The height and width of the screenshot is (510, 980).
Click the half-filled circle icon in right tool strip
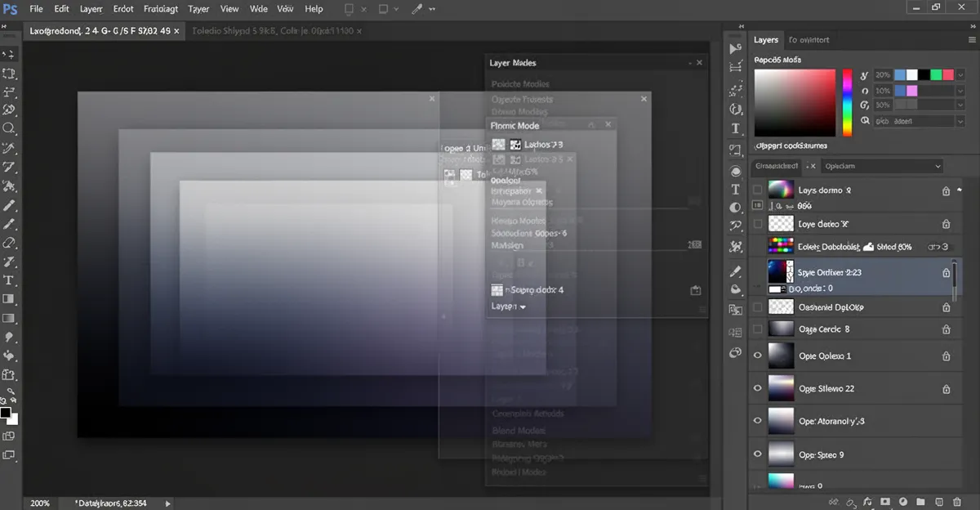tap(736, 208)
